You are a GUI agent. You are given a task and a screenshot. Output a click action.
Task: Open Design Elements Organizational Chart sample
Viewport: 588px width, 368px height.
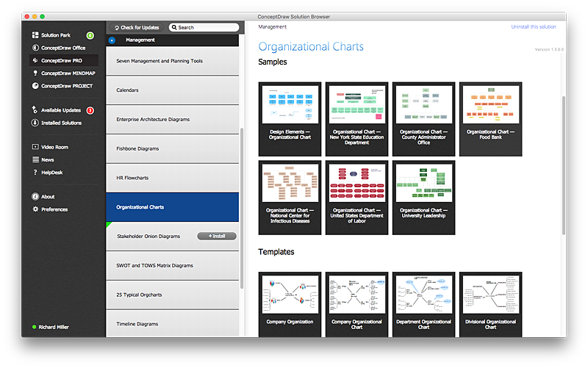pyautogui.click(x=290, y=119)
